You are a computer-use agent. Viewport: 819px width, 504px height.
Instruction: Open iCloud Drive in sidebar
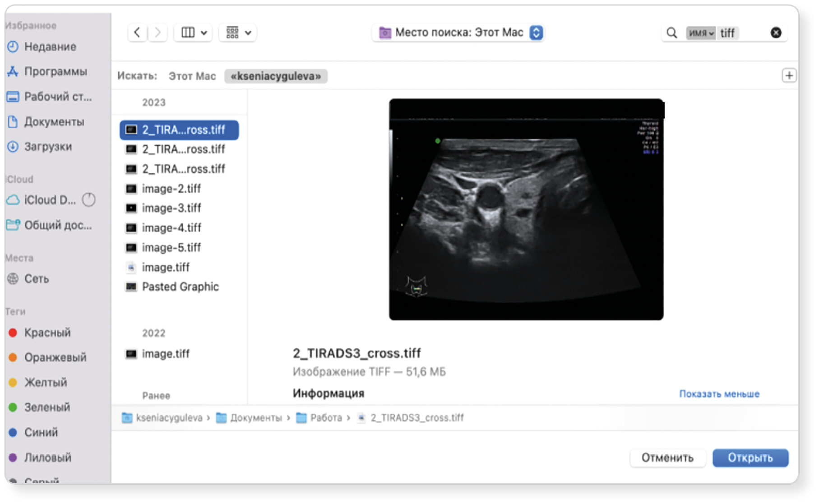coord(50,200)
